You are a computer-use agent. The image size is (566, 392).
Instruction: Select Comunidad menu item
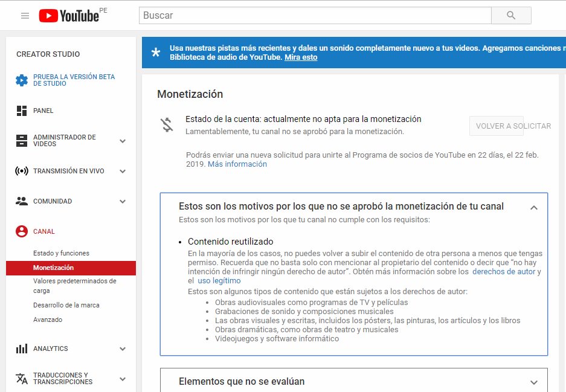(x=53, y=201)
